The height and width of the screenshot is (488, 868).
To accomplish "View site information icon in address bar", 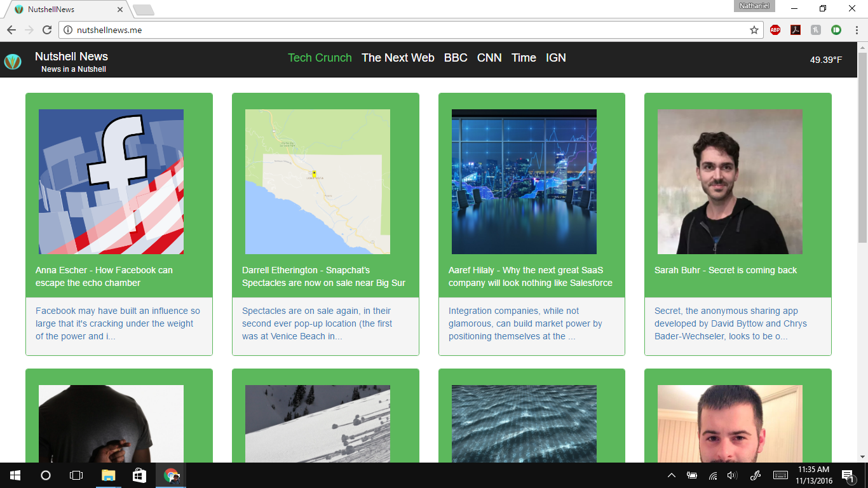I will pyautogui.click(x=68, y=30).
